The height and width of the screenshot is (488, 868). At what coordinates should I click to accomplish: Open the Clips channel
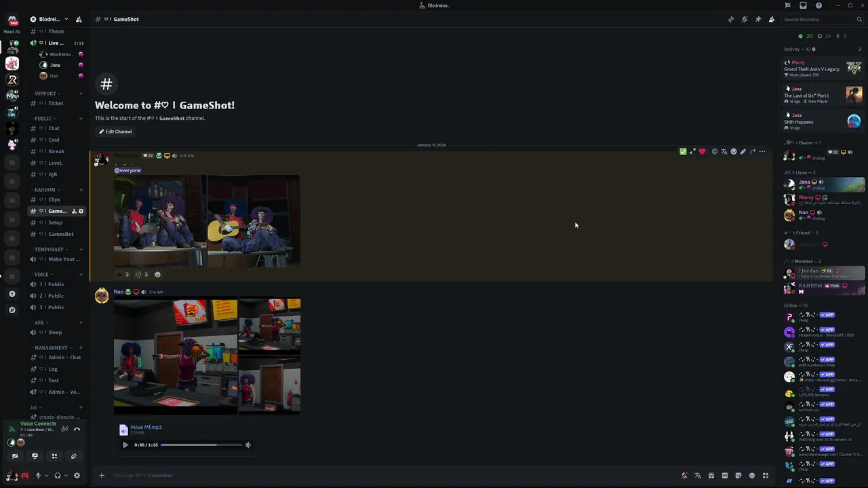(x=56, y=199)
